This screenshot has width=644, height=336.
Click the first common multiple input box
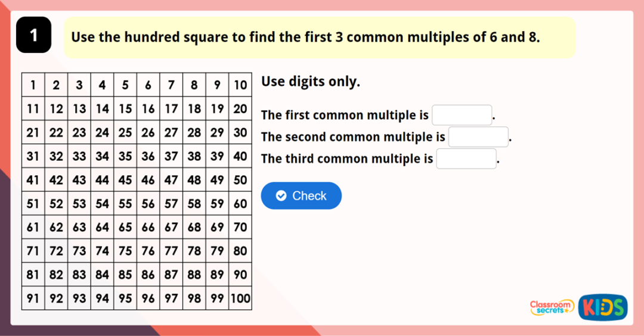coord(462,115)
